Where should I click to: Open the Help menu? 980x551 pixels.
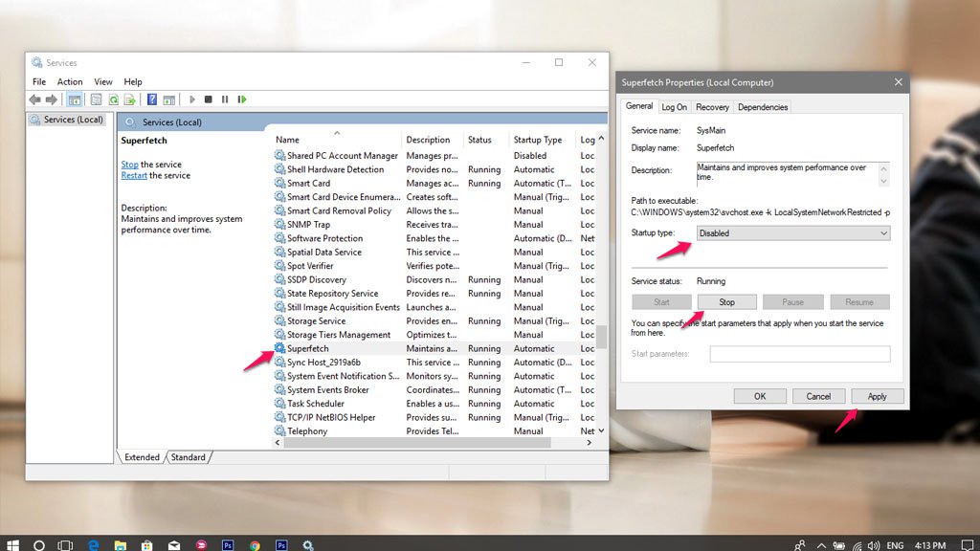tap(132, 82)
